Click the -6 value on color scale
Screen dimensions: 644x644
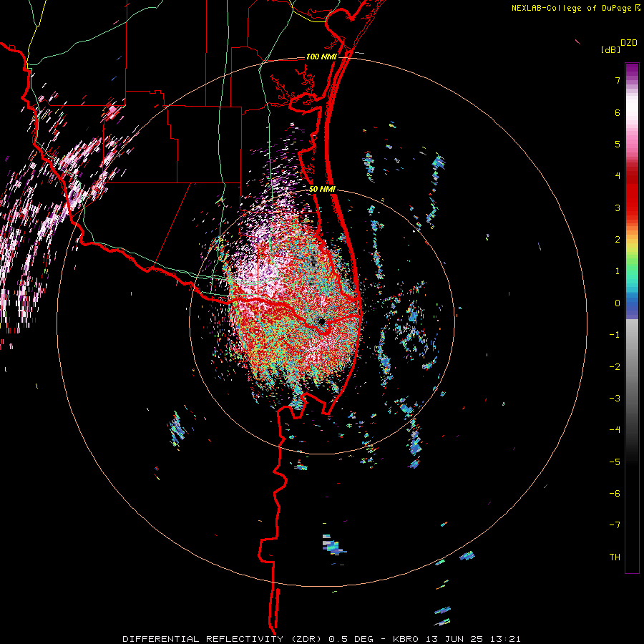point(615,493)
